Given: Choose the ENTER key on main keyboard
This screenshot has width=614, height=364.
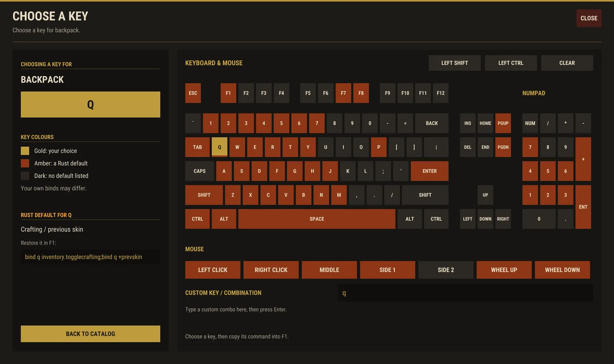Looking at the screenshot, I should (429, 171).
